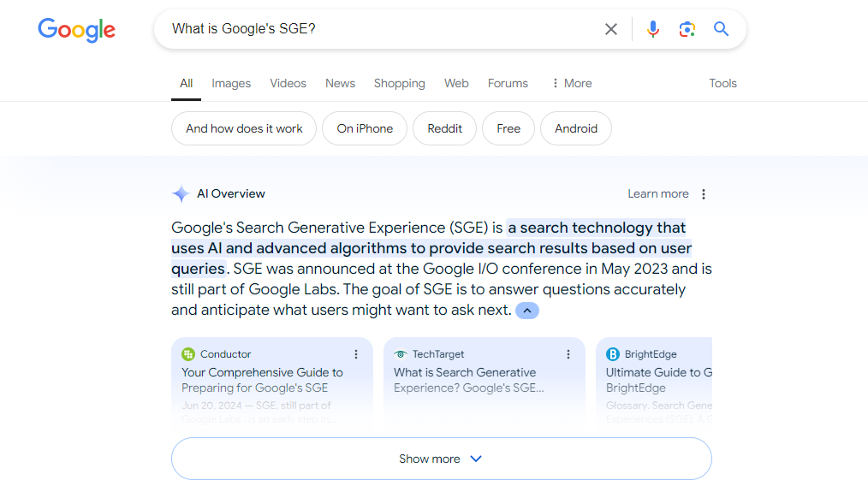Start voice search with microphone icon
The image size is (868, 492).
pos(653,29)
